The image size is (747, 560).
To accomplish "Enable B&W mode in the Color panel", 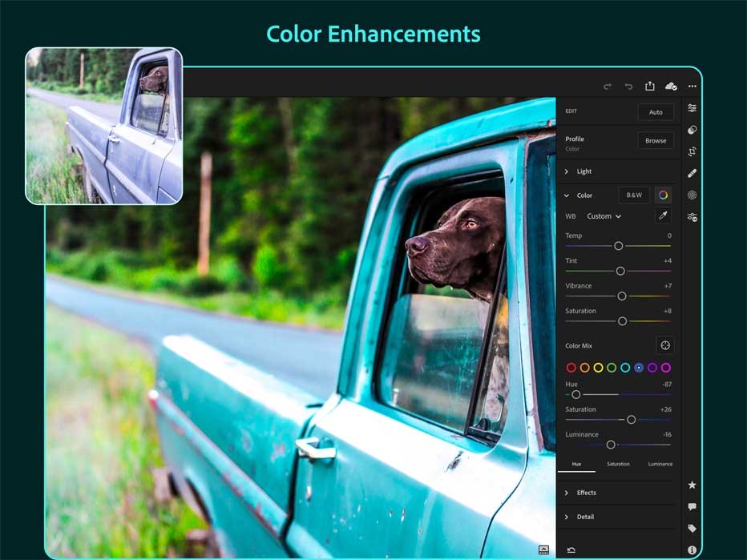I will point(633,195).
